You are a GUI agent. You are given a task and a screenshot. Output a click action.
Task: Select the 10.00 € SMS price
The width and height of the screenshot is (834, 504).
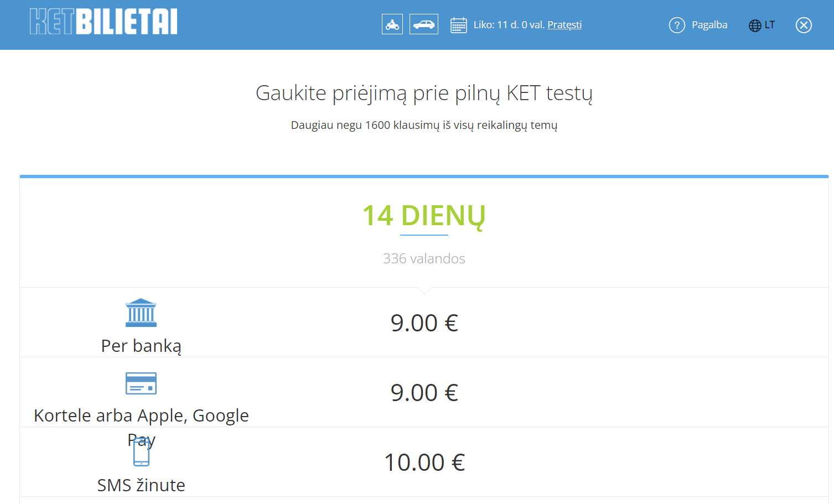(424, 463)
